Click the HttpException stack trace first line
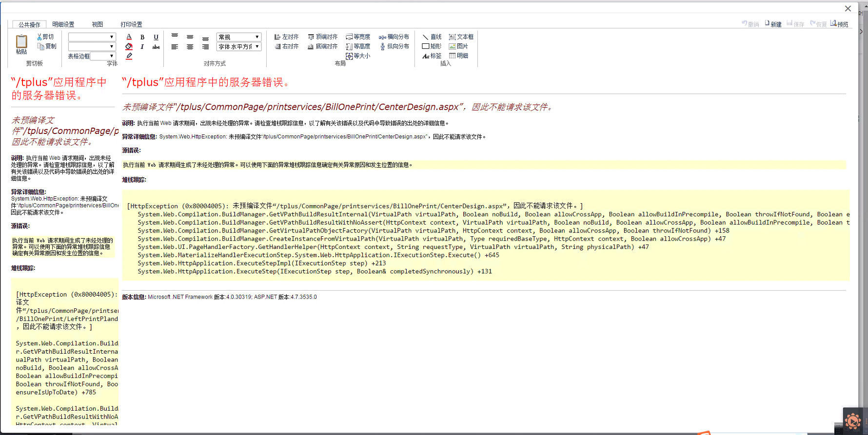 [355, 206]
